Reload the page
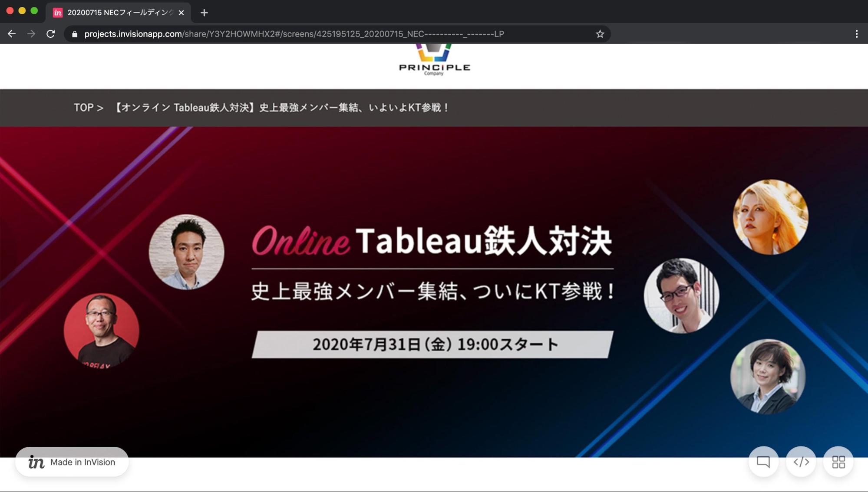This screenshot has width=868, height=492. tap(51, 34)
